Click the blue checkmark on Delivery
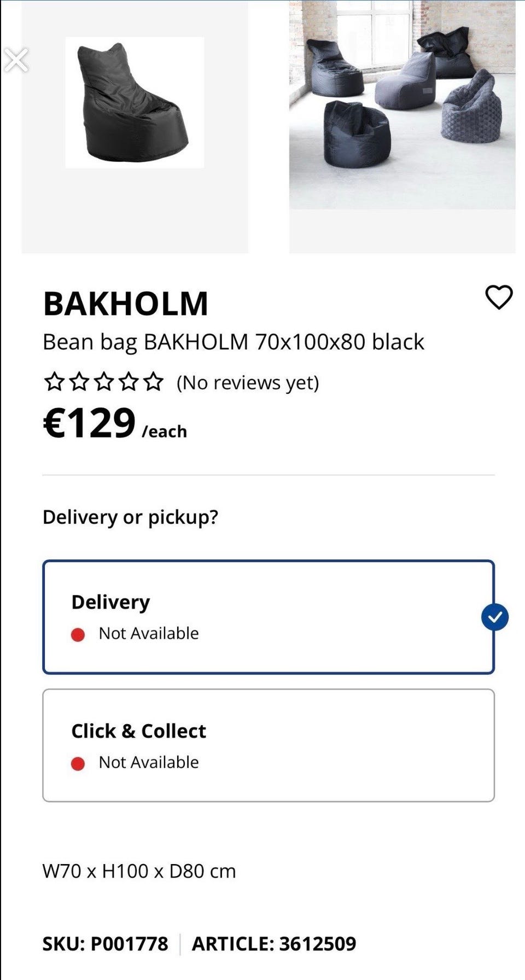Image resolution: width=525 pixels, height=980 pixels. pos(495,617)
